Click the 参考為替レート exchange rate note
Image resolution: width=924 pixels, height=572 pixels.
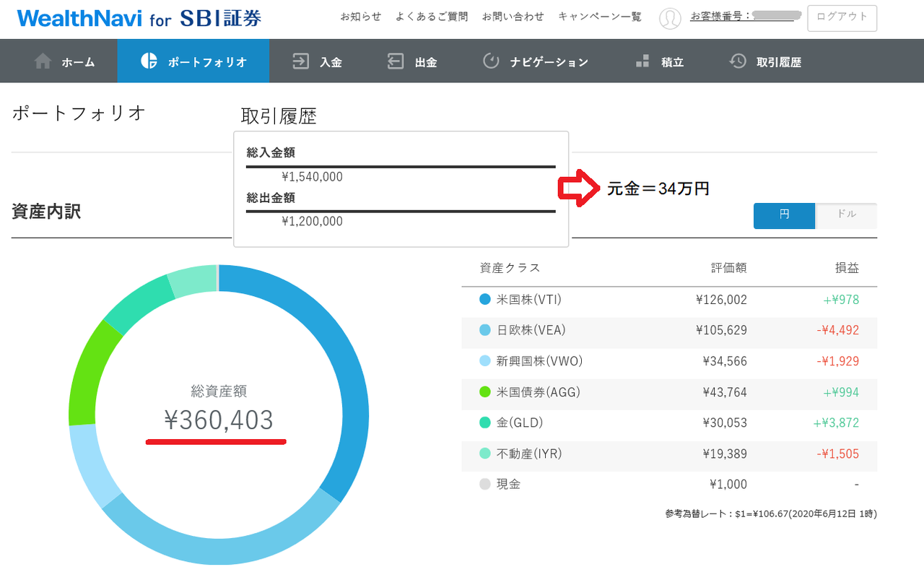771,514
